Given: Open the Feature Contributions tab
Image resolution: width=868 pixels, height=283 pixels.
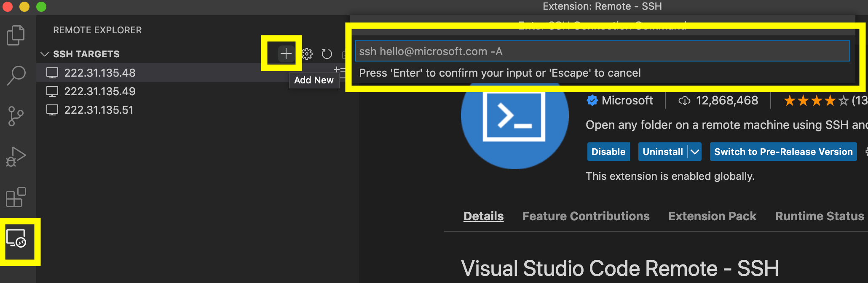Looking at the screenshot, I should coord(586,216).
